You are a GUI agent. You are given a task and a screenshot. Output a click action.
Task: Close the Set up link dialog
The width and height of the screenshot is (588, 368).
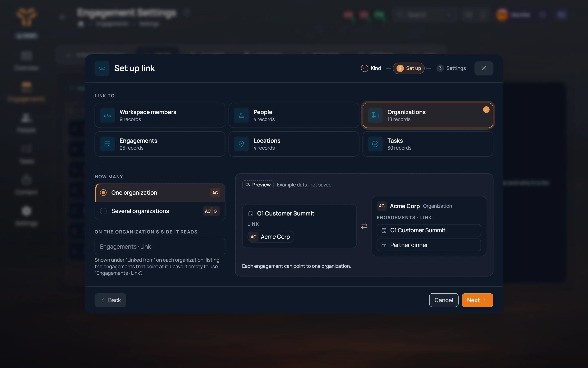coord(483,68)
